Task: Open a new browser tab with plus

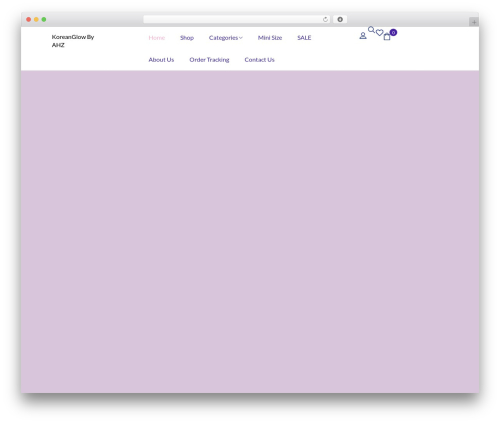Action: click(474, 22)
